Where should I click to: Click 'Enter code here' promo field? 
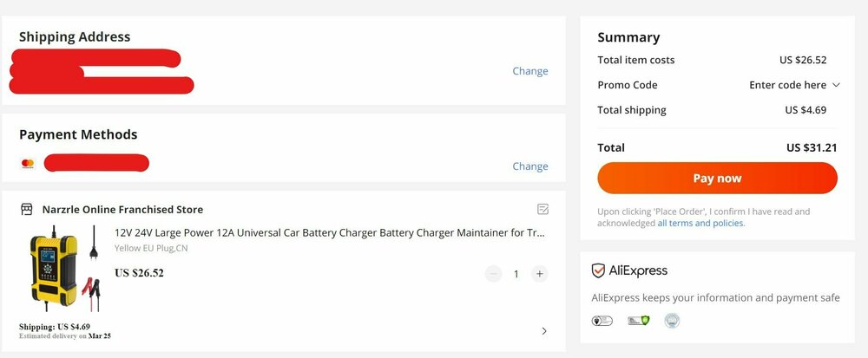787,85
